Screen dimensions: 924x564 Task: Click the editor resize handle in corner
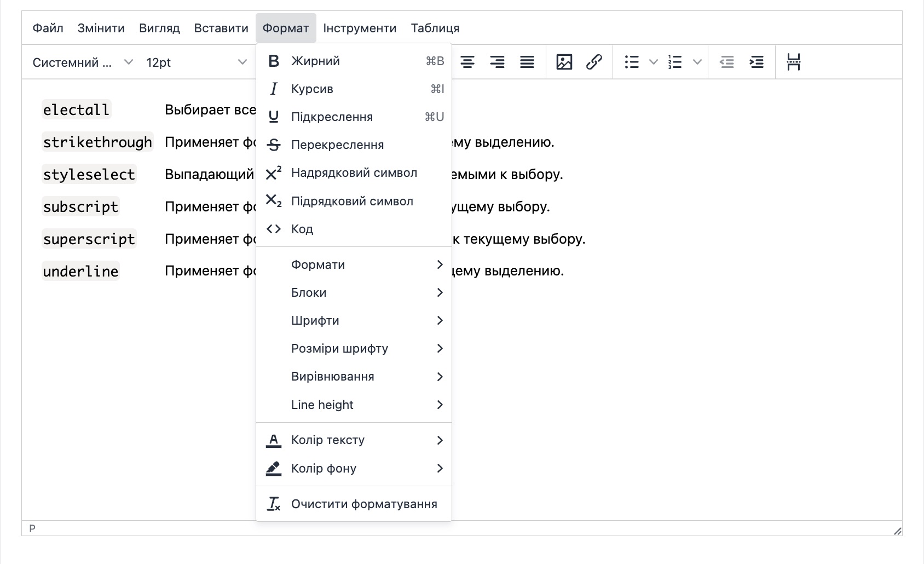(897, 531)
